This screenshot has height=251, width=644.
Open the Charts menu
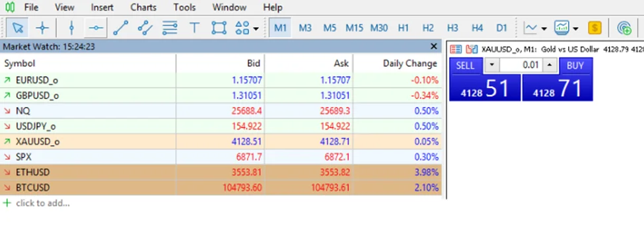pyautogui.click(x=143, y=7)
